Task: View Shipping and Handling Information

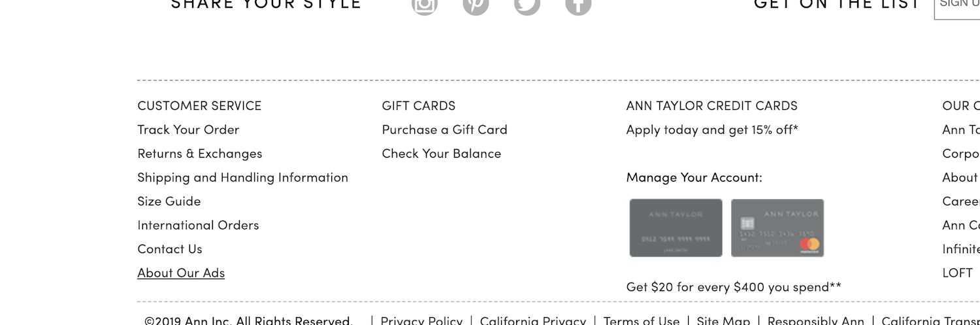Action: [242, 177]
